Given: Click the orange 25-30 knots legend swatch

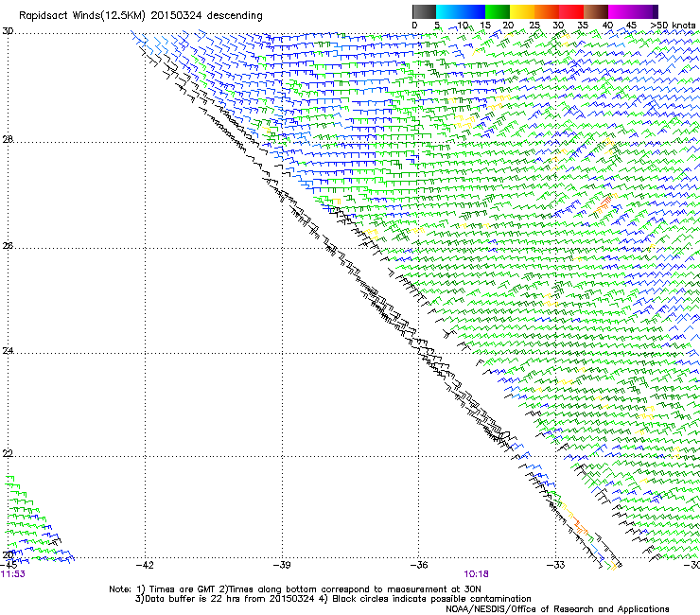Looking at the screenshot, I should point(547,11).
